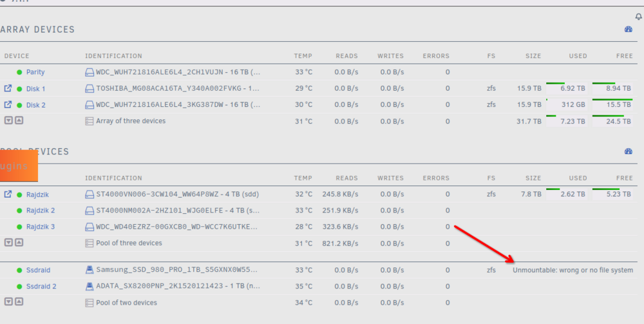Click Array Devices TEMP column header
Image resolution: width=644 pixels, height=324 pixels.
[x=303, y=56]
